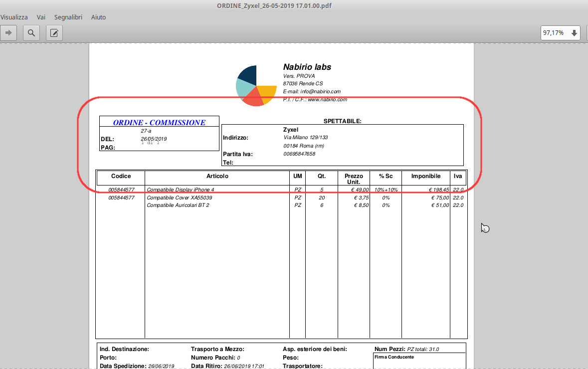588x369 pixels.
Task: Open the Aiuto menu
Action: [x=99, y=17]
